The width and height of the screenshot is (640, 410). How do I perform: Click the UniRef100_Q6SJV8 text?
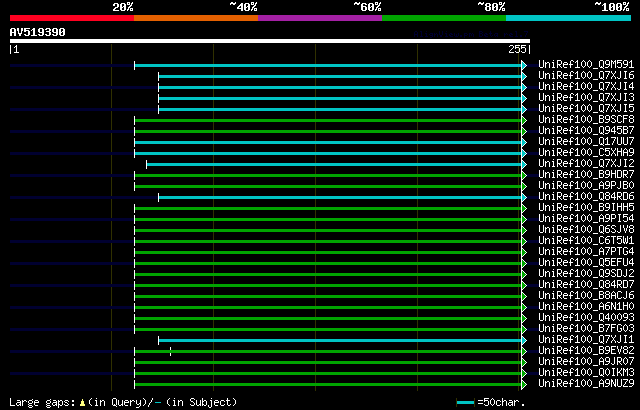(586, 230)
